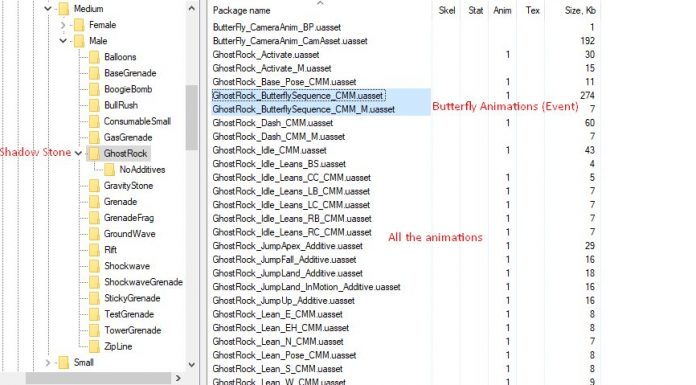
Task: Select the BoogieBomb folder icon
Action: click(94, 89)
